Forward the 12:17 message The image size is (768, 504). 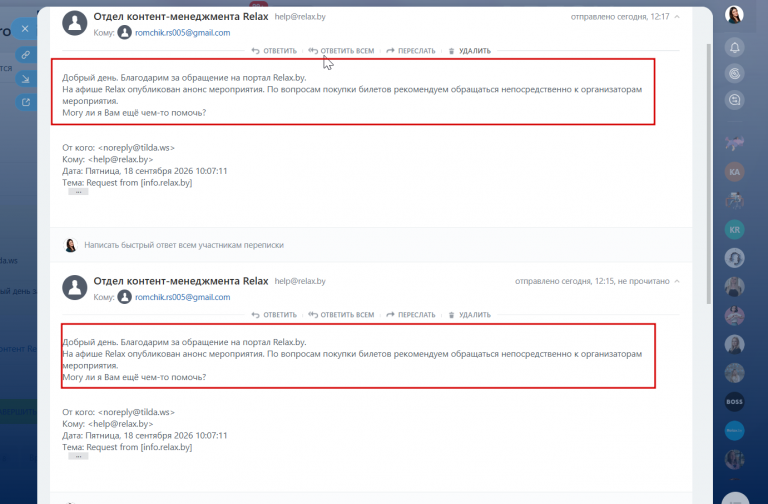411,51
